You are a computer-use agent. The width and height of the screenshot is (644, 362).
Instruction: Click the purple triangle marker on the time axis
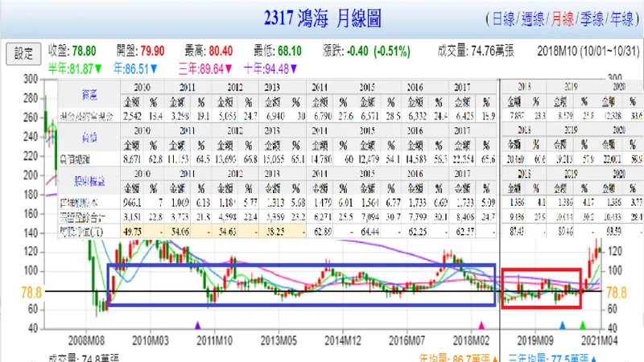pyautogui.click(x=197, y=326)
